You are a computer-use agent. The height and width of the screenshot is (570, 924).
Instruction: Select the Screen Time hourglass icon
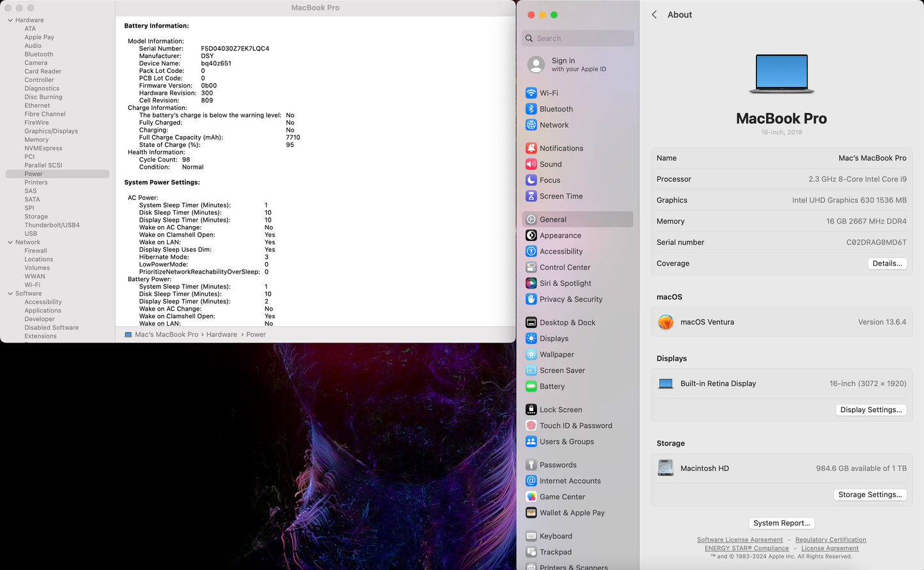[x=531, y=196]
